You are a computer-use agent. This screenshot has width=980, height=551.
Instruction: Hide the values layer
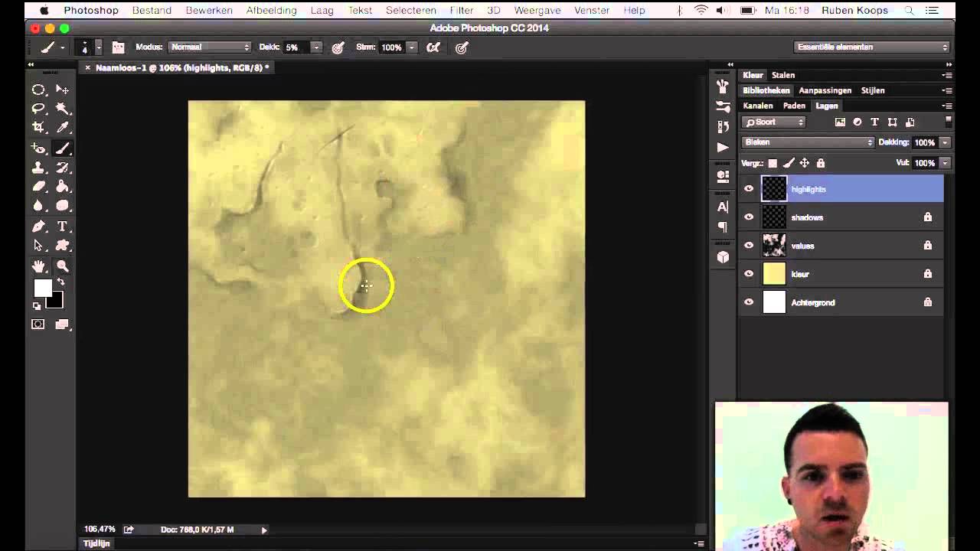749,246
